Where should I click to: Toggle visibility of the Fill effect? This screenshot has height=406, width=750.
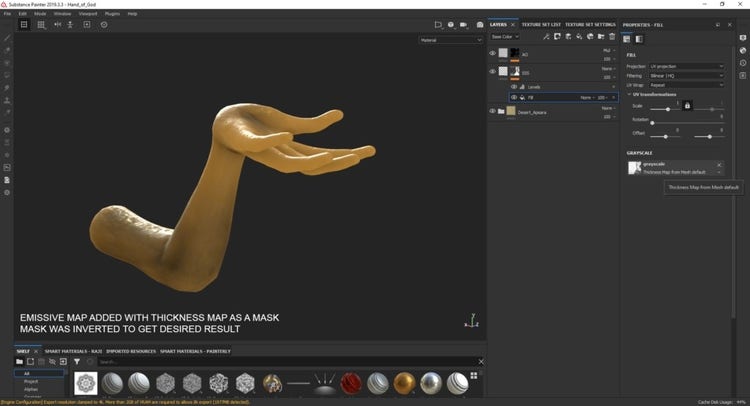(x=514, y=97)
